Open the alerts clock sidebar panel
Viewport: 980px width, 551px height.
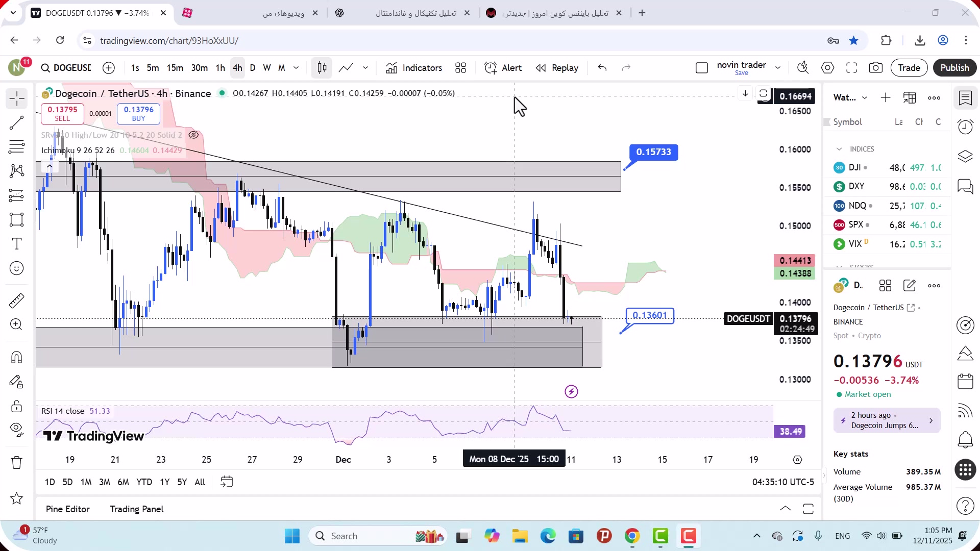click(x=965, y=127)
